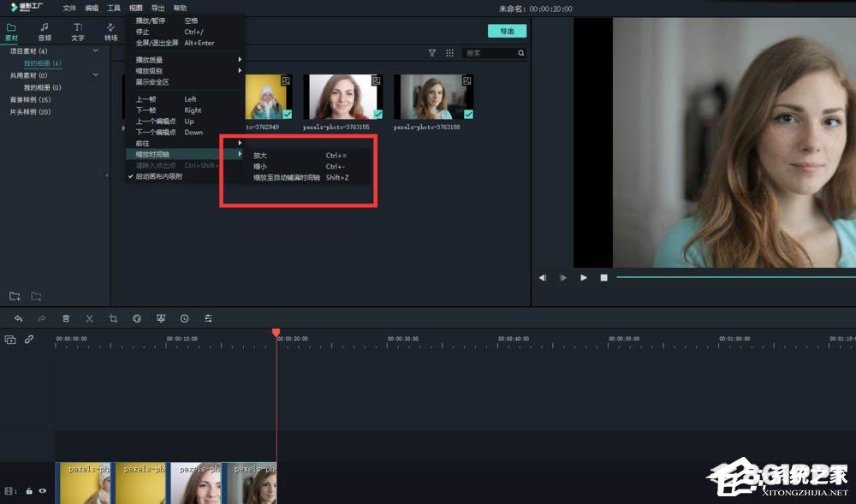The image size is (856, 504).
Task: Open the color palette tool
Action: (x=137, y=318)
